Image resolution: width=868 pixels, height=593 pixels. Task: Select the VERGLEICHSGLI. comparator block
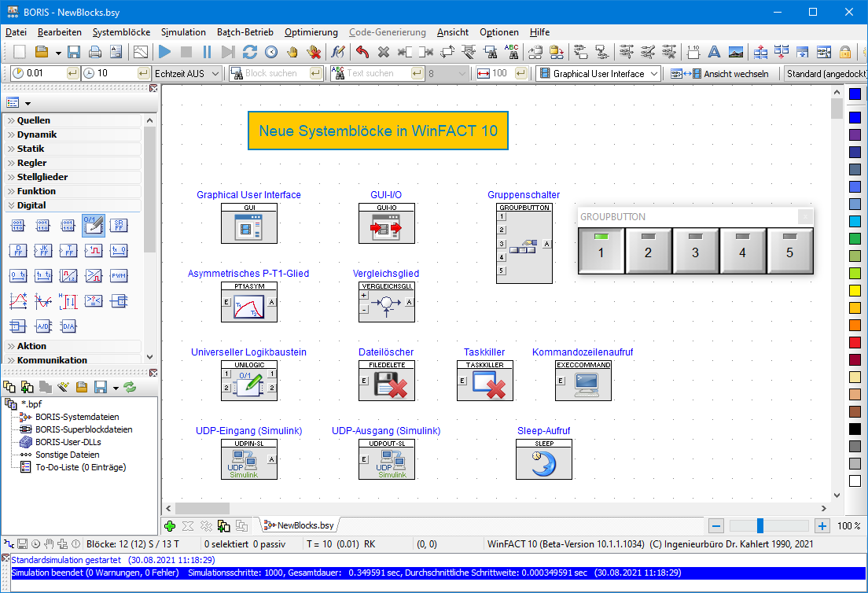386,302
